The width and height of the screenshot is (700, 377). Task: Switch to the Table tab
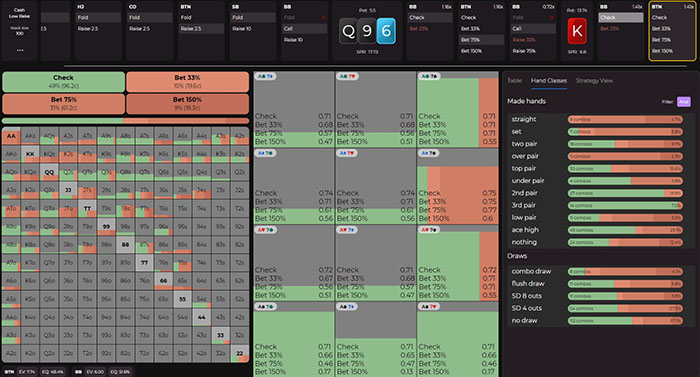coord(514,81)
